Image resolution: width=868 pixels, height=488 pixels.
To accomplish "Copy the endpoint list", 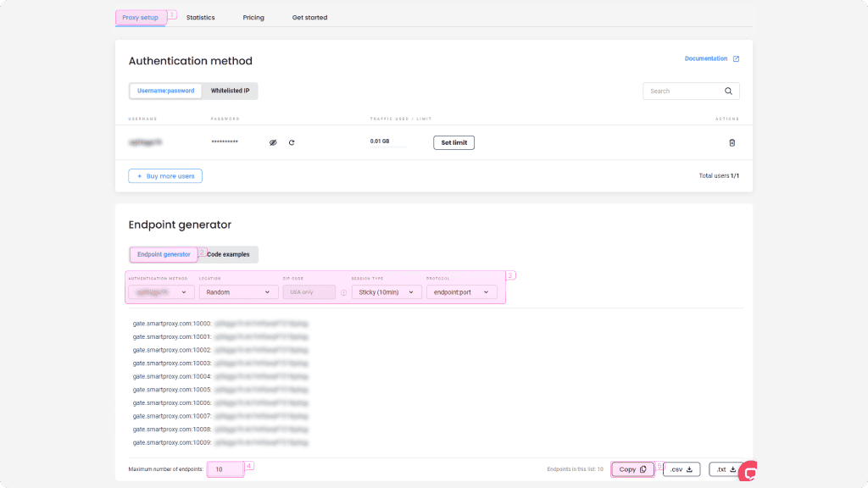I will (632, 469).
